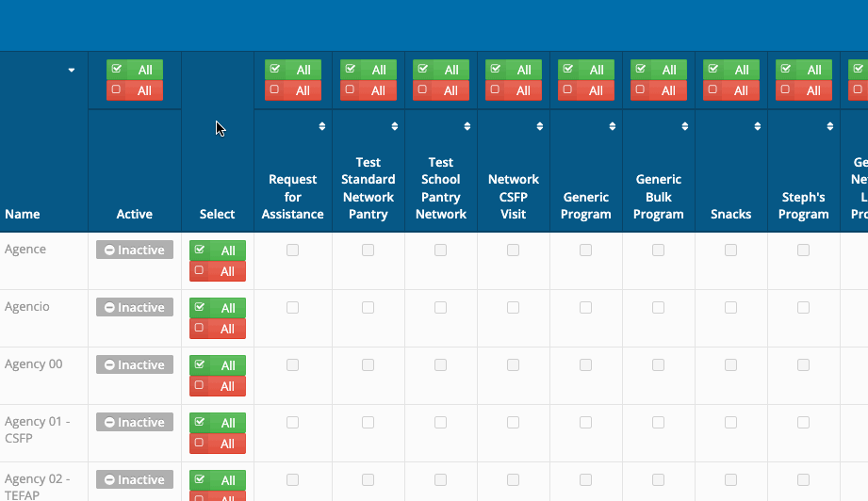The height and width of the screenshot is (501, 868).
Task: Tick Request for Assistance checkbox for Agency 02 - TEFAP
Action: (x=293, y=480)
